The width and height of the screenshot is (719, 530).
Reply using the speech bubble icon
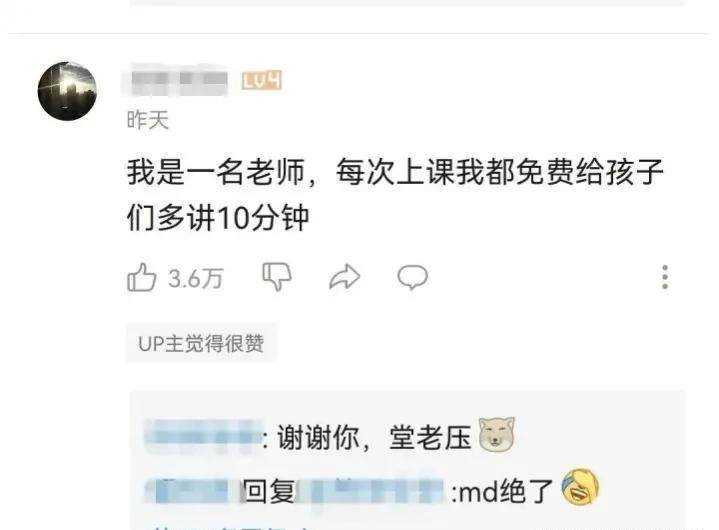coord(413,277)
